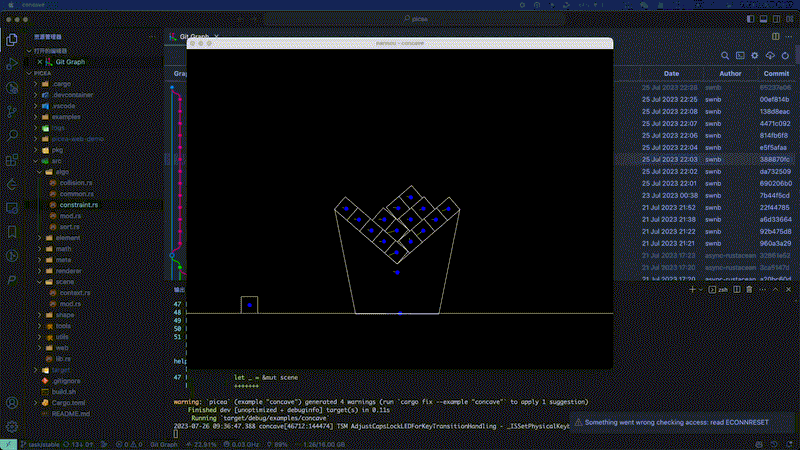Screen dimensions: 800x450
Task: Open new terminal launch profile dropdown
Action: click(x=699, y=288)
